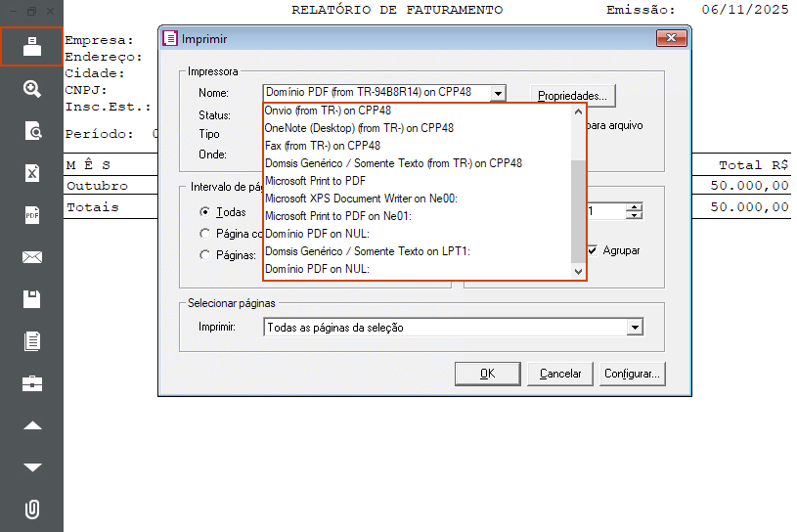Toggle the Agrupar checkbox
The width and height of the screenshot is (797, 532).
coord(592,250)
